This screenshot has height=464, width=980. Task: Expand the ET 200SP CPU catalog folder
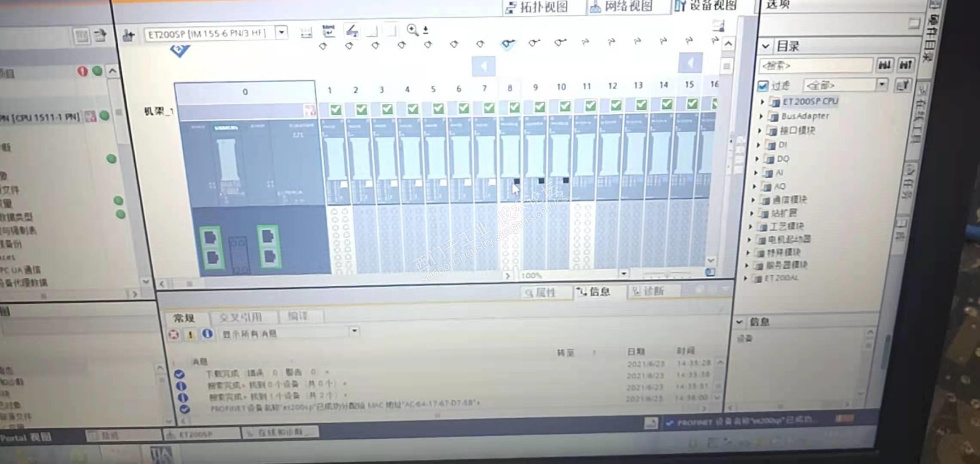[762, 102]
